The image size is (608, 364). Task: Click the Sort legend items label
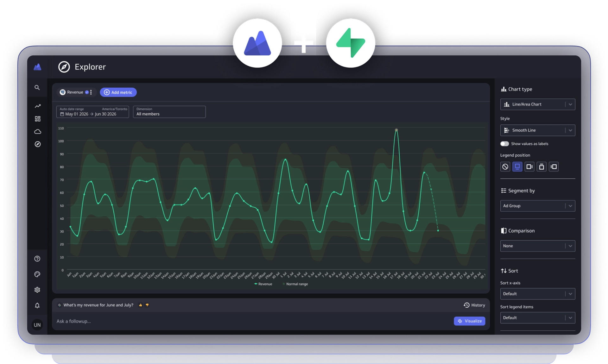pyautogui.click(x=516, y=307)
